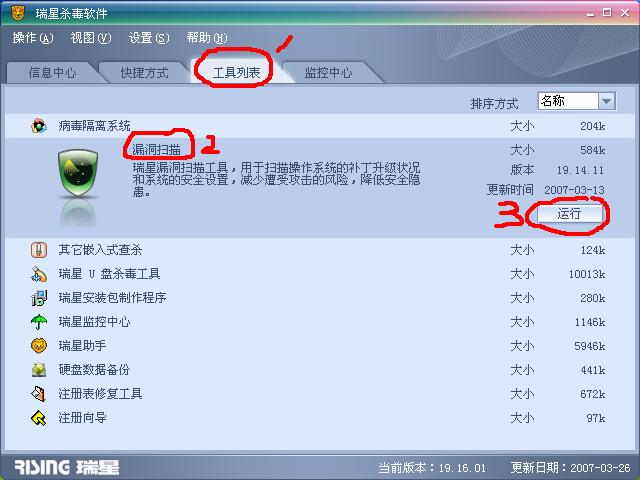Click the yellow arrow 注册向导 icon
Image resolution: width=640 pixels, height=480 pixels.
(39, 418)
